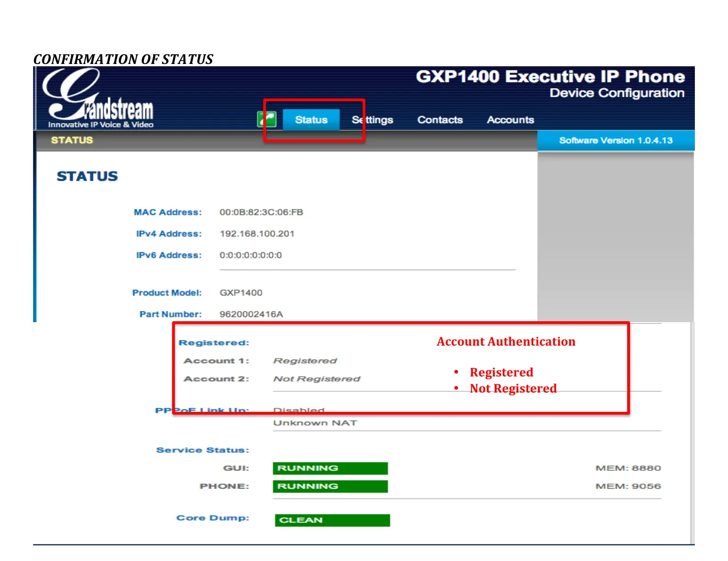Click the MEM: 8880 value
This screenshot has width=728, height=561.
[x=628, y=468]
